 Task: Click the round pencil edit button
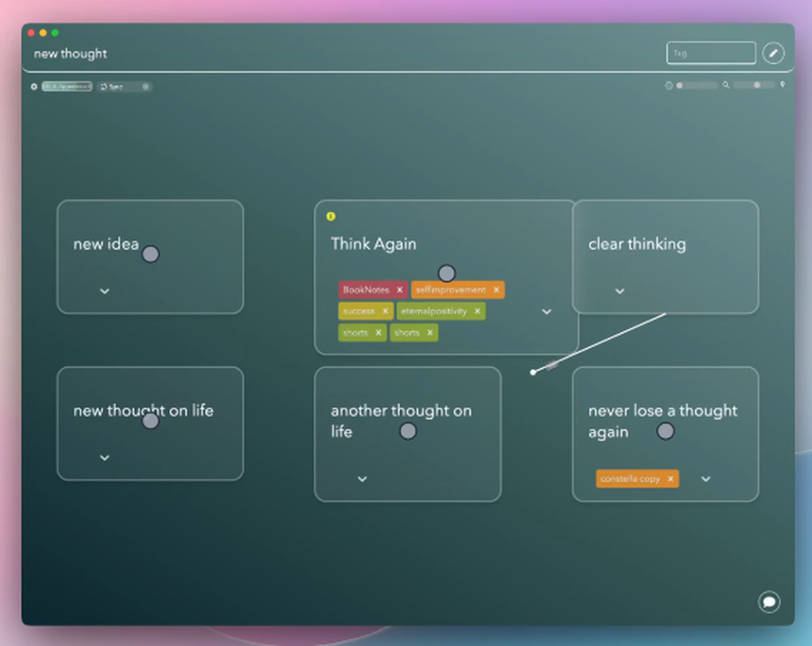(x=773, y=53)
